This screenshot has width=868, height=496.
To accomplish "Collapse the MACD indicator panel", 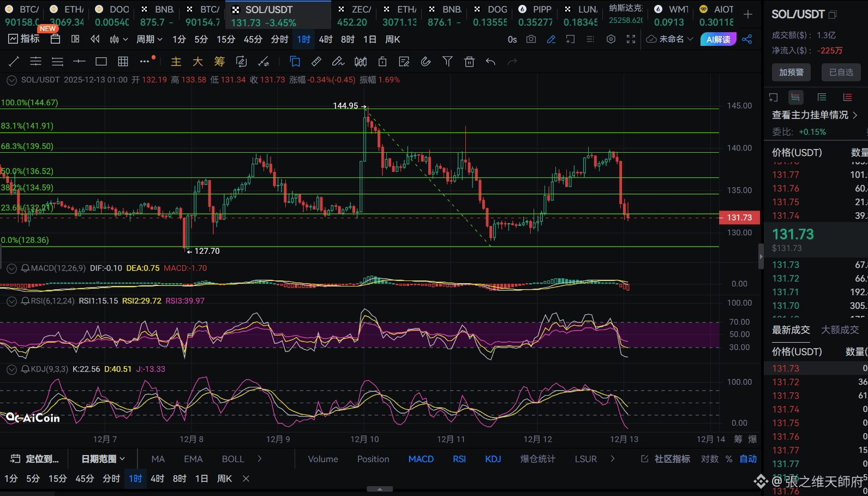I will [x=11, y=268].
